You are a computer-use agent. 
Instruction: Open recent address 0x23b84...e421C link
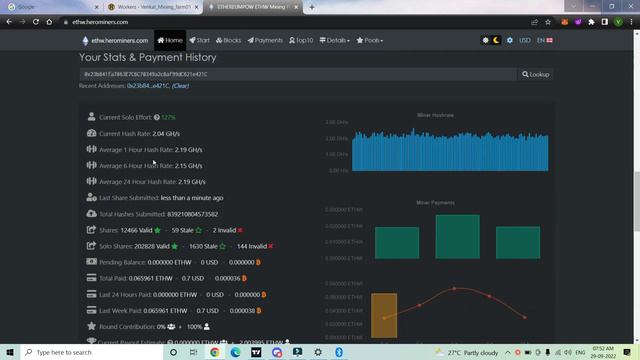148,86
